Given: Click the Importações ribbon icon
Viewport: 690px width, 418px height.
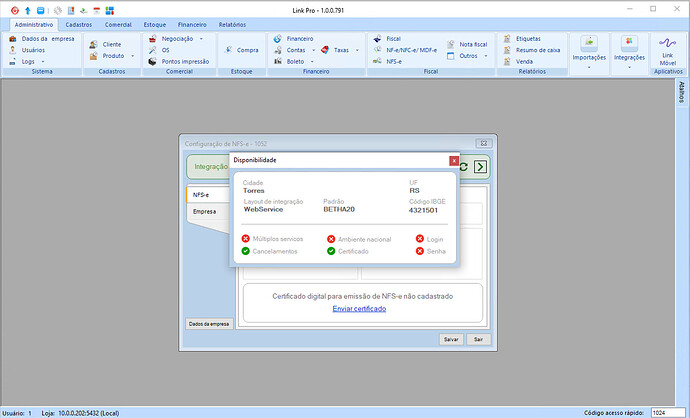Looking at the screenshot, I should coord(589,48).
